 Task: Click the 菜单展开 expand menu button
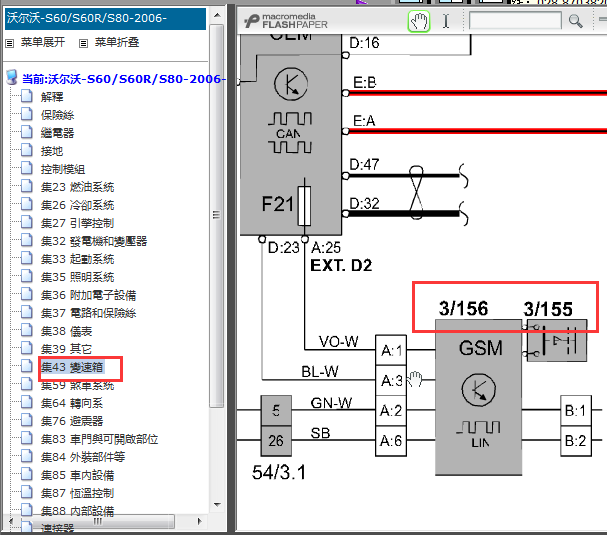[43, 42]
